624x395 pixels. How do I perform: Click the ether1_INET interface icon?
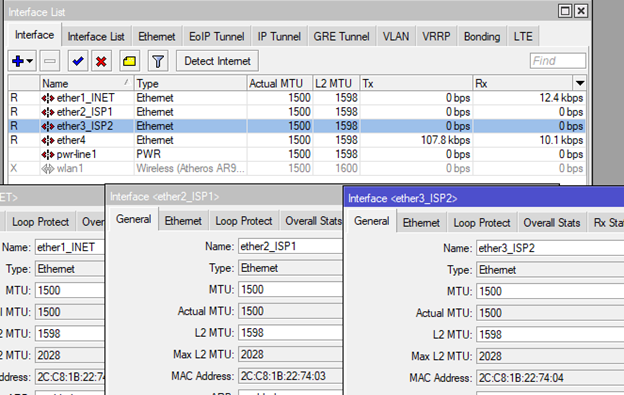[x=48, y=98]
